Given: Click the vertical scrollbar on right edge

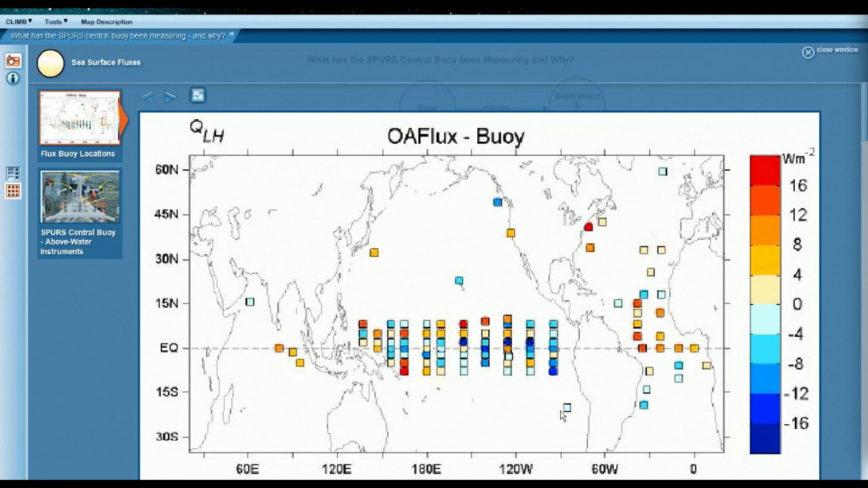Looking at the screenshot, I should pos(865,112).
